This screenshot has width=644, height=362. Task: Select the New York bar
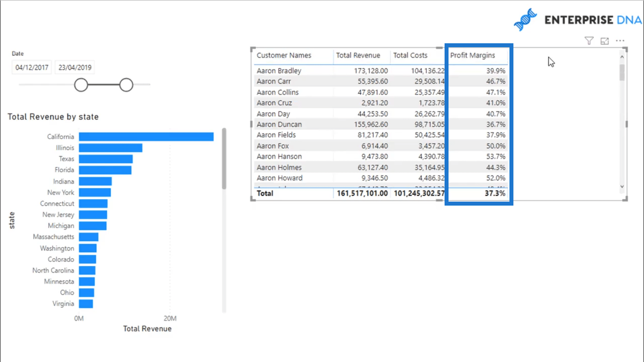pyautogui.click(x=95, y=192)
